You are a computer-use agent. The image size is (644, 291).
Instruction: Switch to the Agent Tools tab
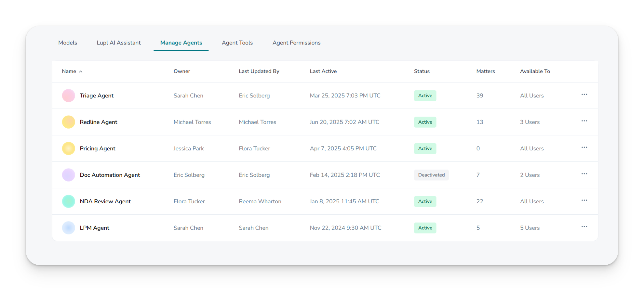(237, 43)
